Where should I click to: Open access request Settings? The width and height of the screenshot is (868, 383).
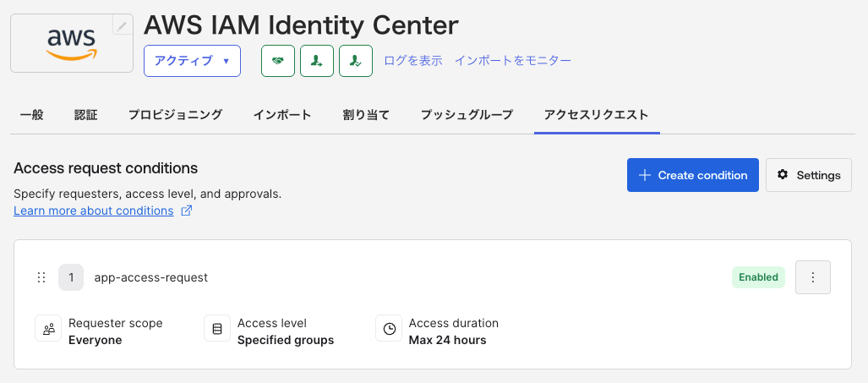pyautogui.click(x=809, y=175)
